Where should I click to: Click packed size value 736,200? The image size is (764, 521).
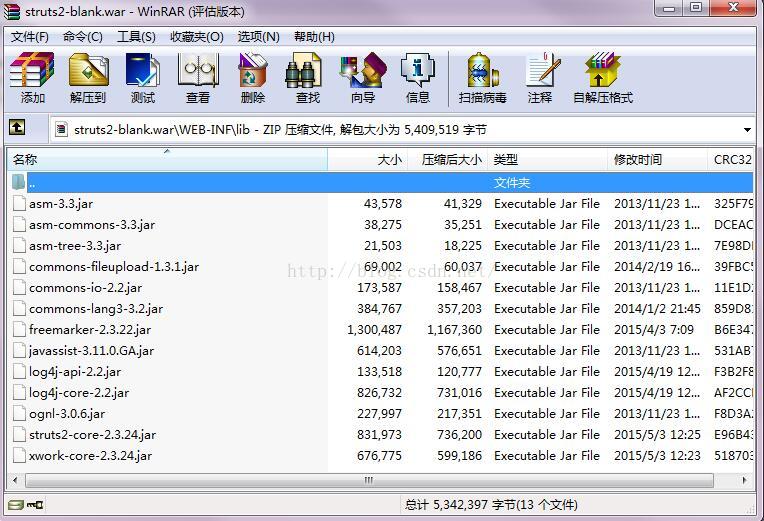click(x=459, y=434)
